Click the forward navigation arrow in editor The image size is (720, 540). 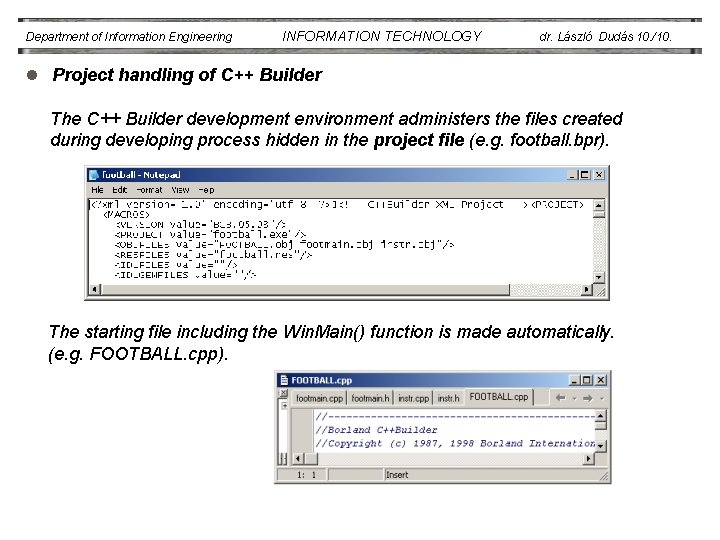588,398
